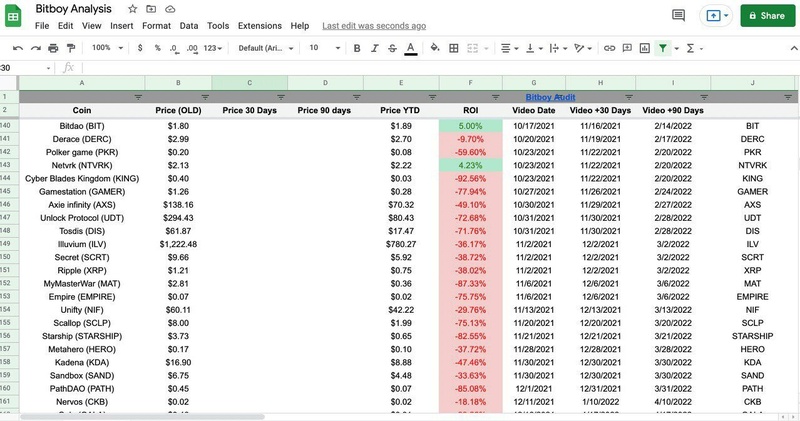Open the View menu

91,26
